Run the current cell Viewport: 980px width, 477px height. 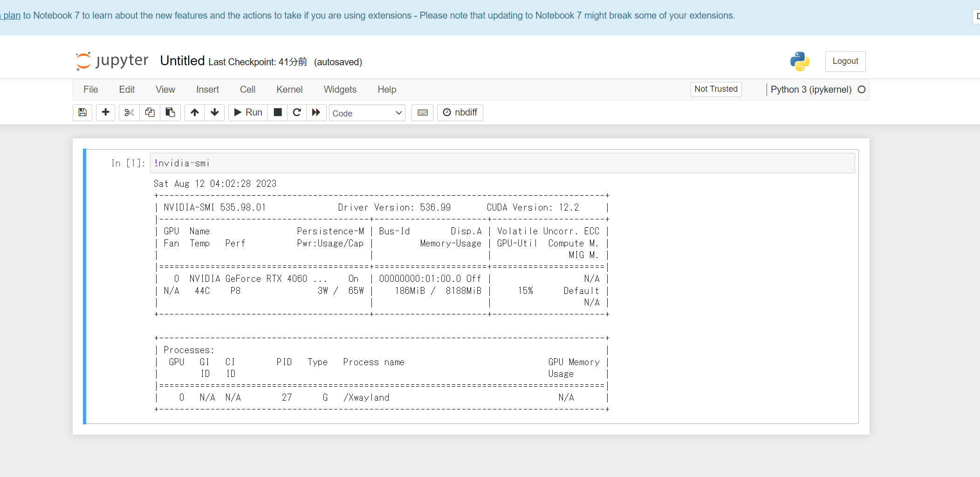(248, 112)
